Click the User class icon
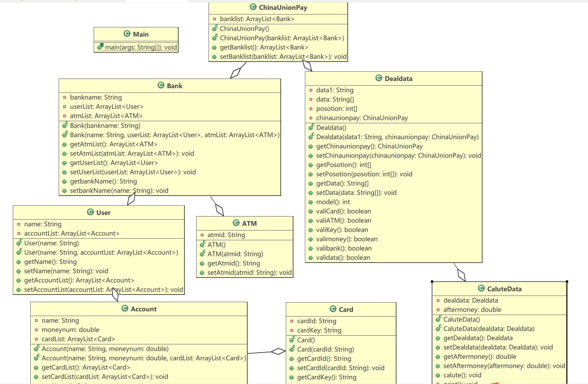 point(90,212)
